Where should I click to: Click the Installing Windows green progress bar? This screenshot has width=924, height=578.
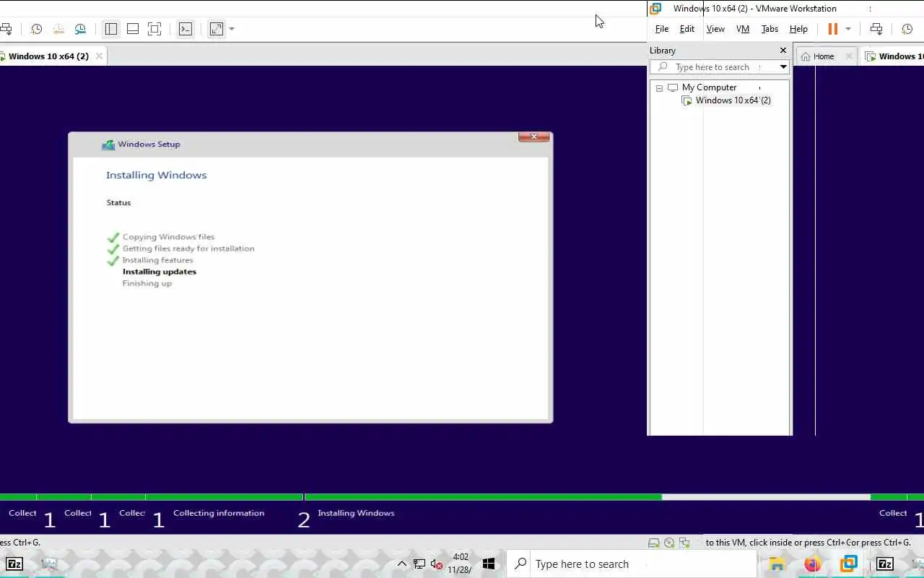click(483, 497)
